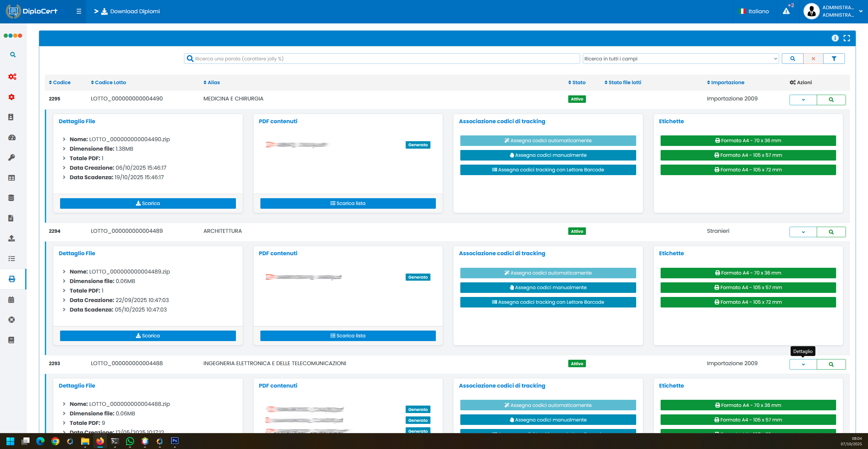The width and height of the screenshot is (868, 449).
Task: Click the sidebar key icon
Action: [x=12, y=157]
